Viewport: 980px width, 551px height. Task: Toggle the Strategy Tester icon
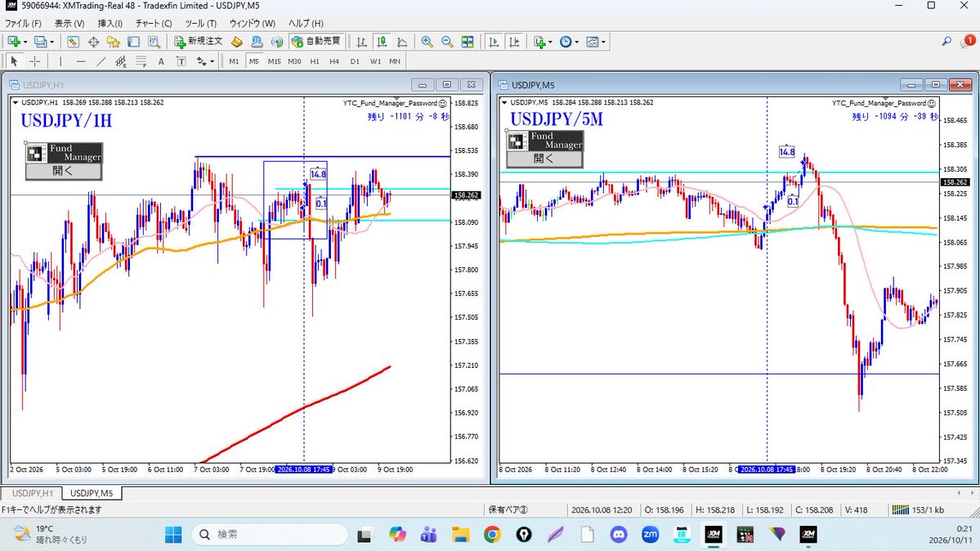pos(154,42)
